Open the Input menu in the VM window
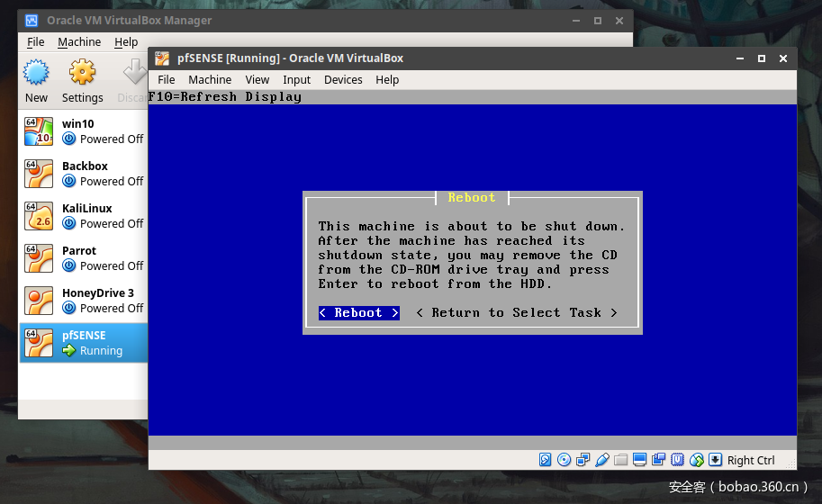 tap(296, 79)
